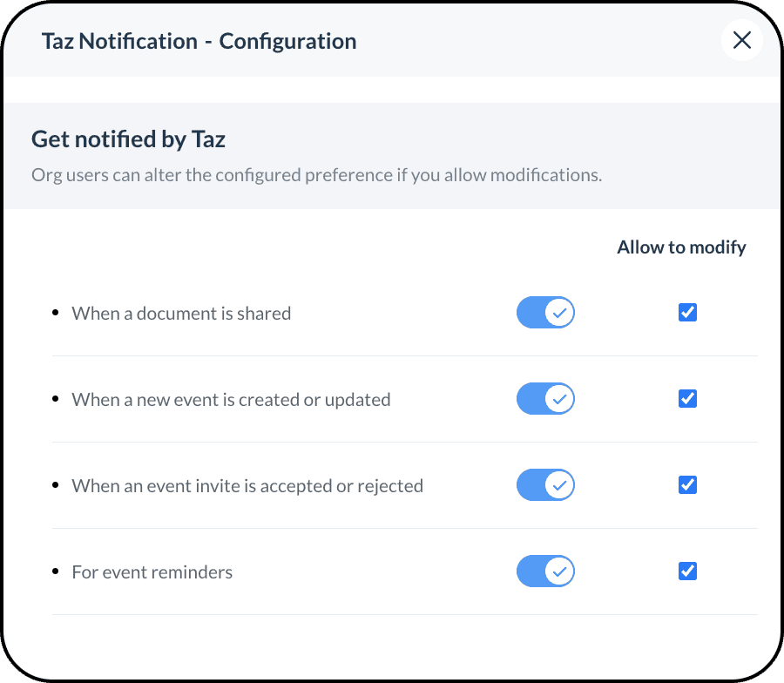The width and height of the screenshot is (784, 683).
Task: Click the 'Allow to modify' column header
Action: point(681,247)
